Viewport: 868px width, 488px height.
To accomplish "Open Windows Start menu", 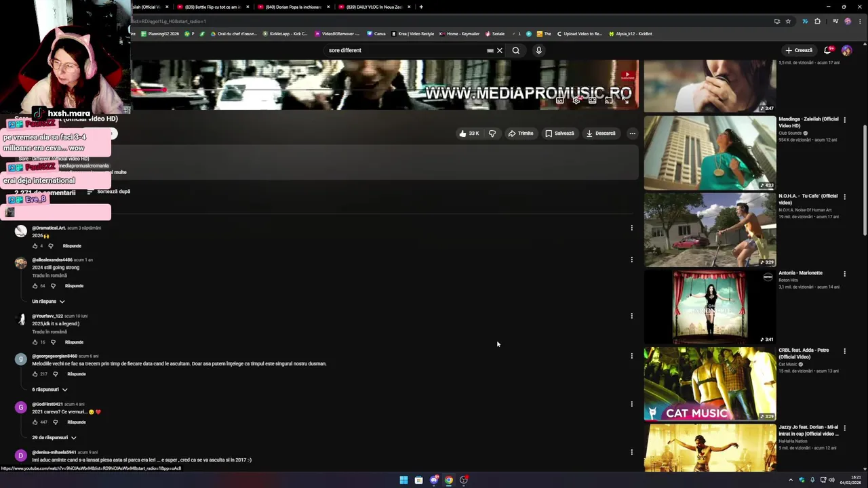I will point(403,480).
